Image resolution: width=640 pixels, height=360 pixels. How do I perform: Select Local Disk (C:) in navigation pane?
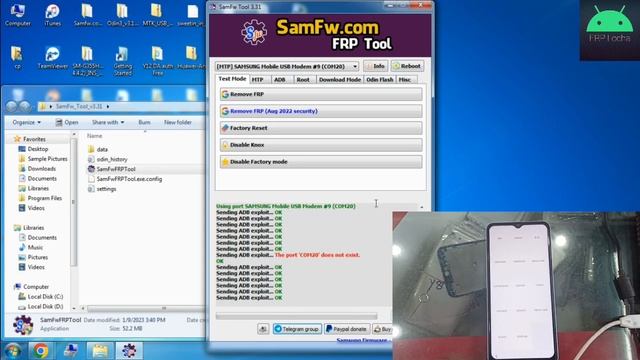tap(41, 297)
